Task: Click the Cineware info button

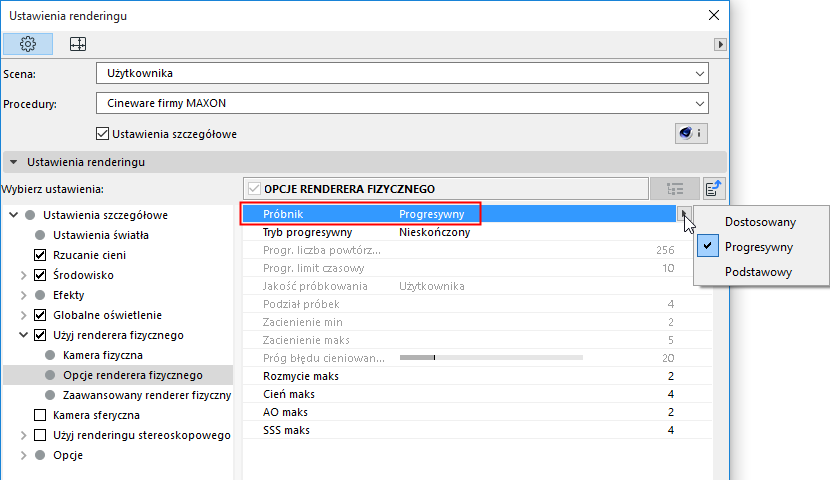Action: 691,133
